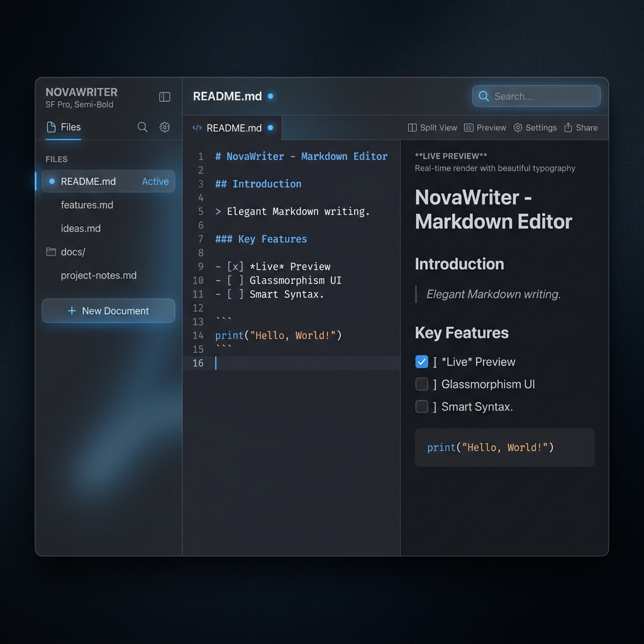The image size is (644, 644).
Task: Check the Glassmorphism UI checkbox
Action: pyautogui.click(x=421, y=384)
